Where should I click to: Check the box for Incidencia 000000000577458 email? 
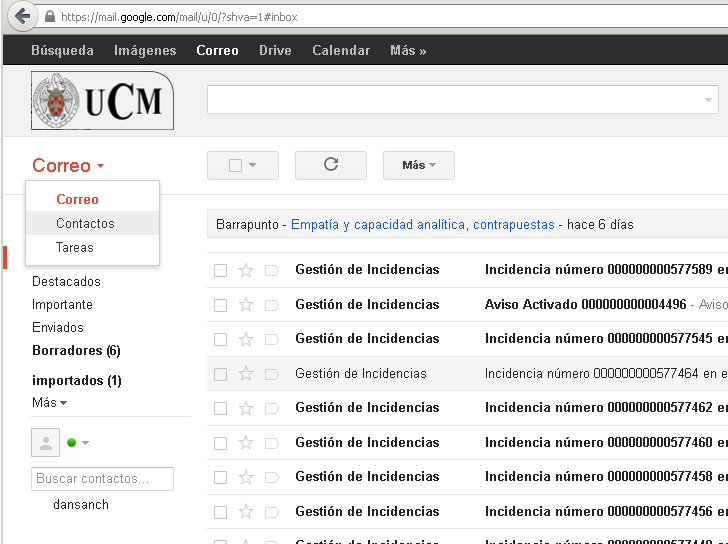click(220, 477)
